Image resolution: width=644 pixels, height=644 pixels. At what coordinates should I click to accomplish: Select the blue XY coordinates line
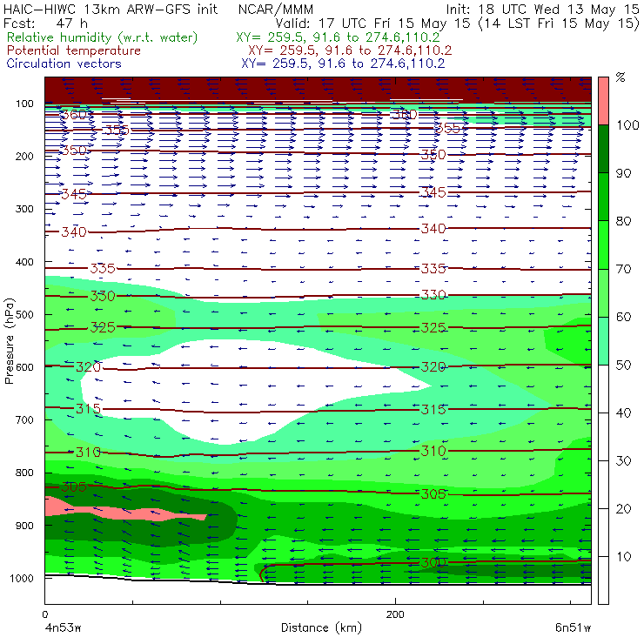[x=343, y=64]
